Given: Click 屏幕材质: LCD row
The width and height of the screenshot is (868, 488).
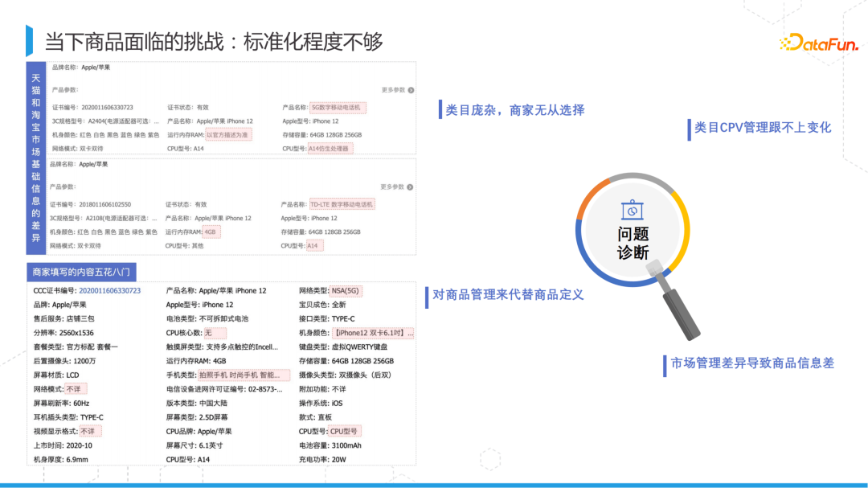Looking at the screenshot, I should [x=56, y=375].
